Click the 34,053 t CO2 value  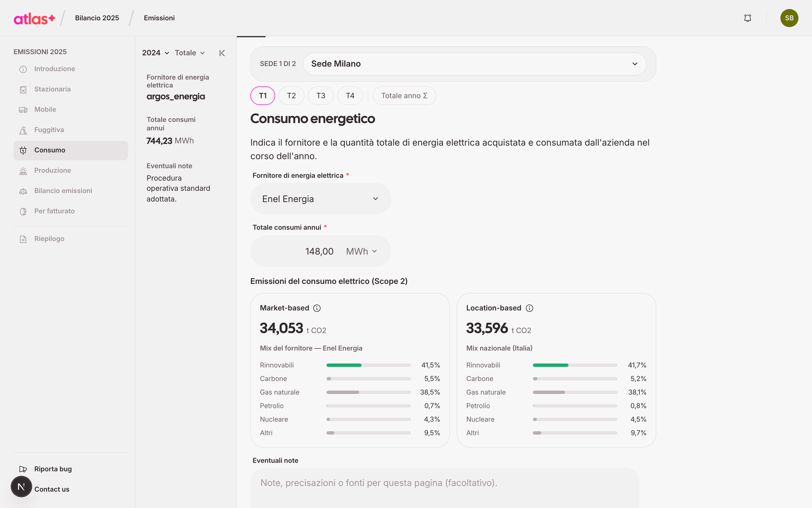point(293,328)
